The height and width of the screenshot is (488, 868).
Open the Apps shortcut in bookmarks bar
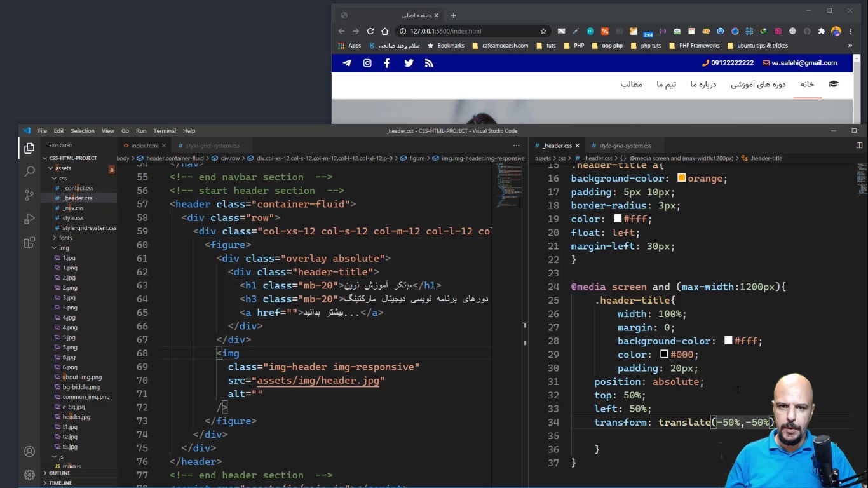[349, 46]
